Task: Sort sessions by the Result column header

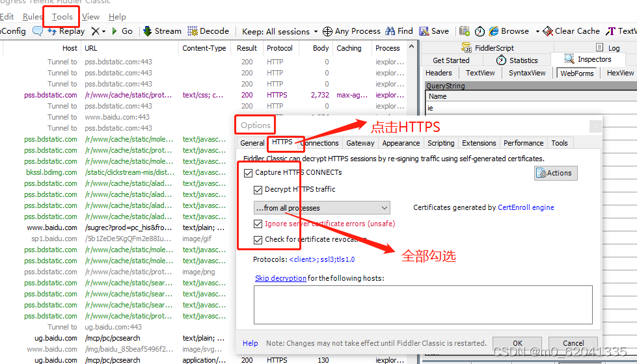Action: [247, 48]
